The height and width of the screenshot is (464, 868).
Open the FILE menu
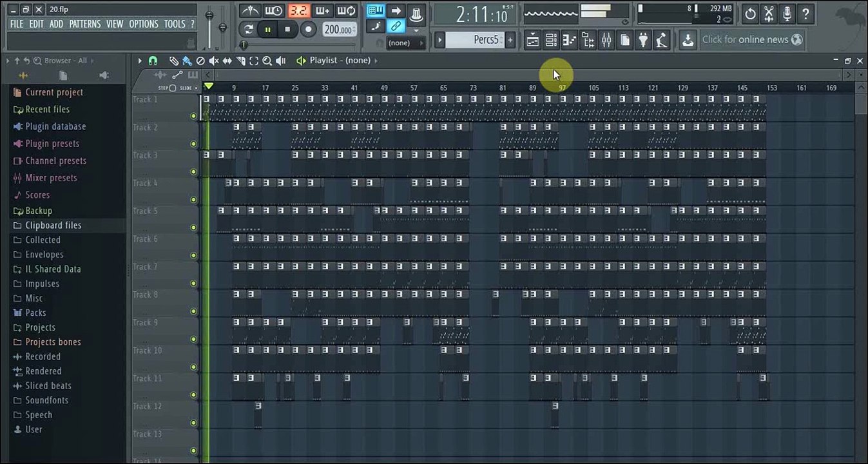(x=17, y=24)
